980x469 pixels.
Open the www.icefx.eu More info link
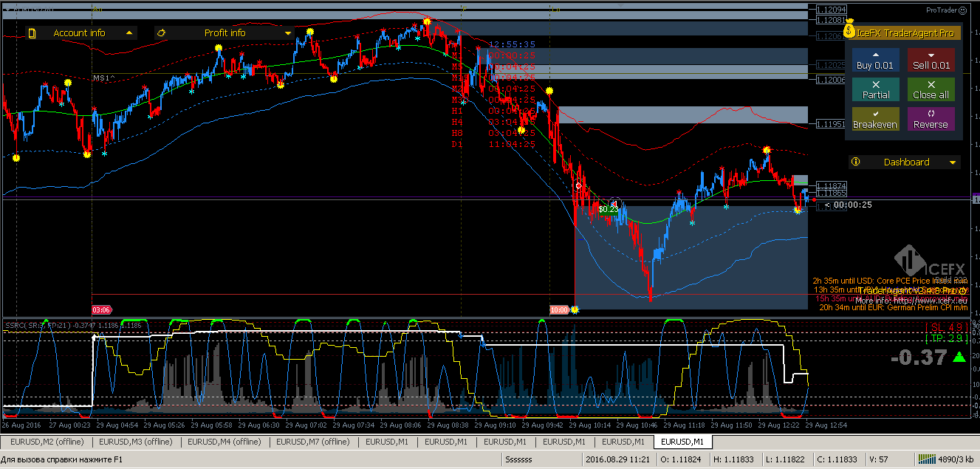click(x=911, y=301)
